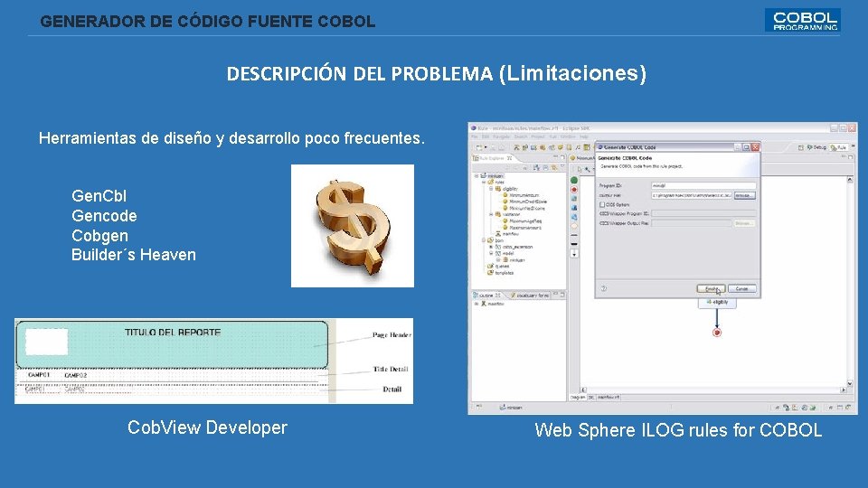Switch to the Rule perspective

(x=839, y=147)
